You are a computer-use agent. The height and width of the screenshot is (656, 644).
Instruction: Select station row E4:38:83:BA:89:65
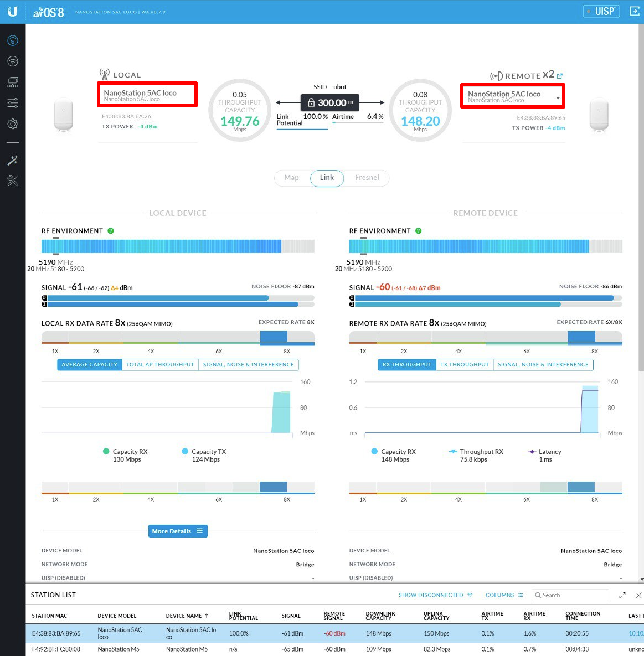pyautogui.click(x=335, y=633)
